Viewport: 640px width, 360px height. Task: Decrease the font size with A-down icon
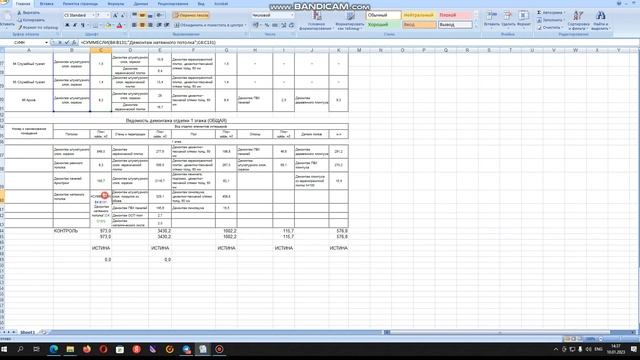(x=122, y=16)
